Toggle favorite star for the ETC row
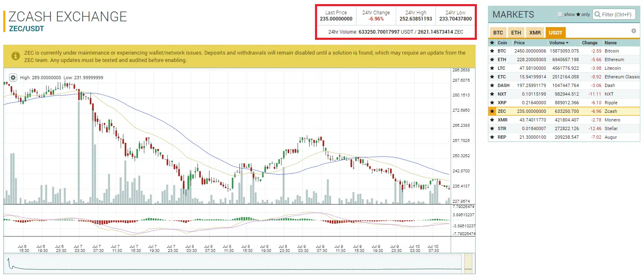The height and width of the screenshot is (277, 644). pos(492,77)
